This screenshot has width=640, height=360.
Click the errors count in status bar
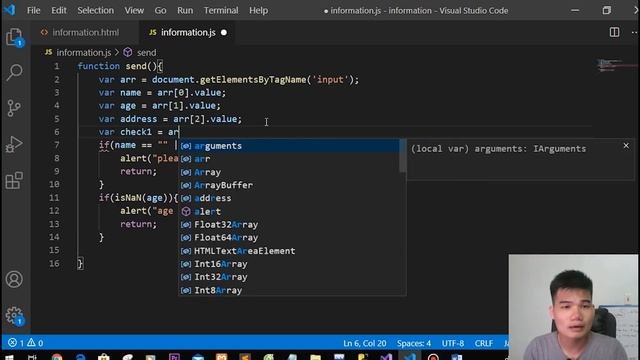coord(16,343)
